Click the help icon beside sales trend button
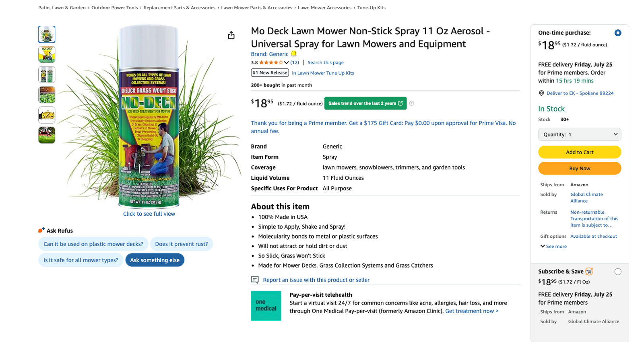This screenshot has width=644, height=342. pyautogui.click(x=411, y=103)
